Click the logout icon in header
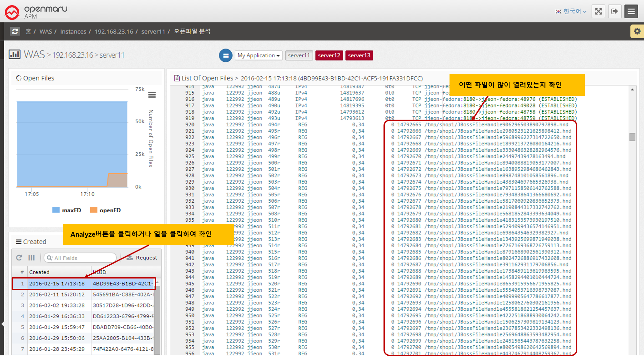Screen dimensions: 644x356 (614, 12)
